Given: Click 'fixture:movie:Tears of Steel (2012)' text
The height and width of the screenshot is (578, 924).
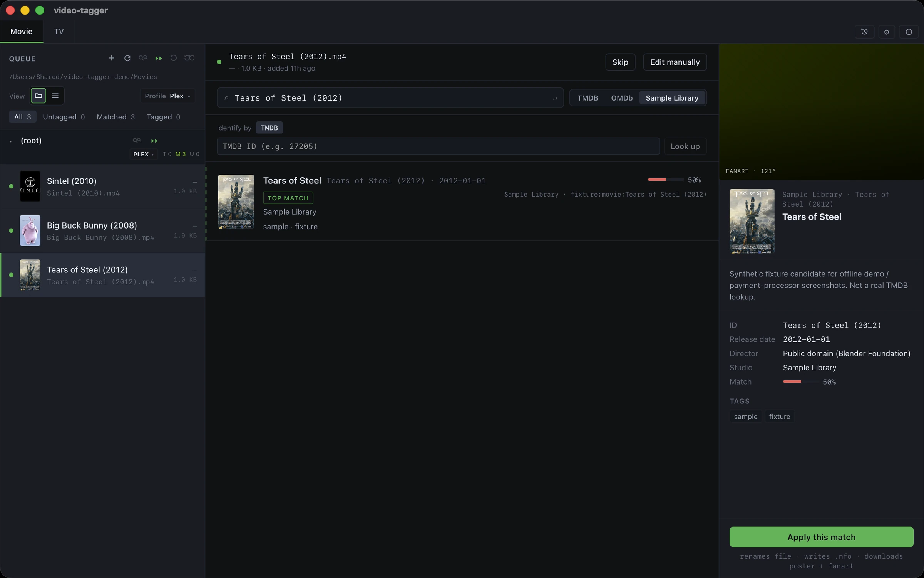Looking at the screenshot, I should [638, 194].
